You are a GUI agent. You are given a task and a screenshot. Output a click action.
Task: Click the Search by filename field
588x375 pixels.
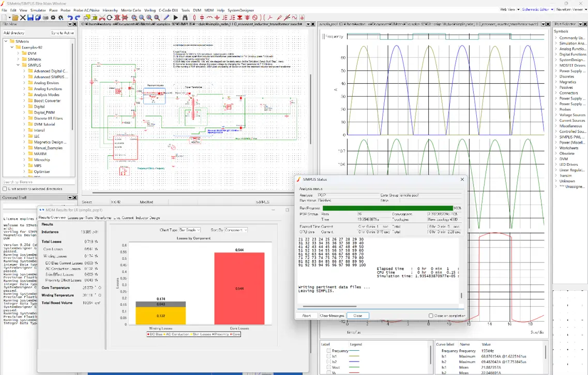pyautogui.click(x=39, y=182)
